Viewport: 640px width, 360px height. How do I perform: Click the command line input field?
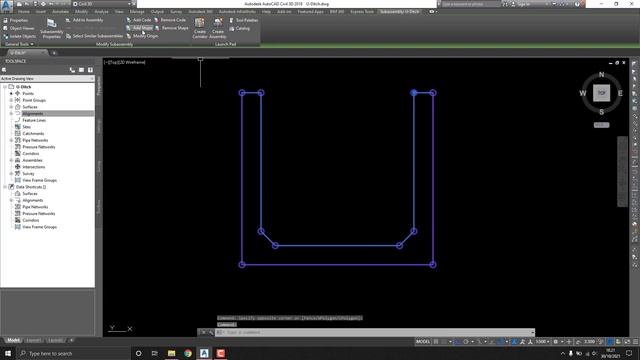point(375,332)
